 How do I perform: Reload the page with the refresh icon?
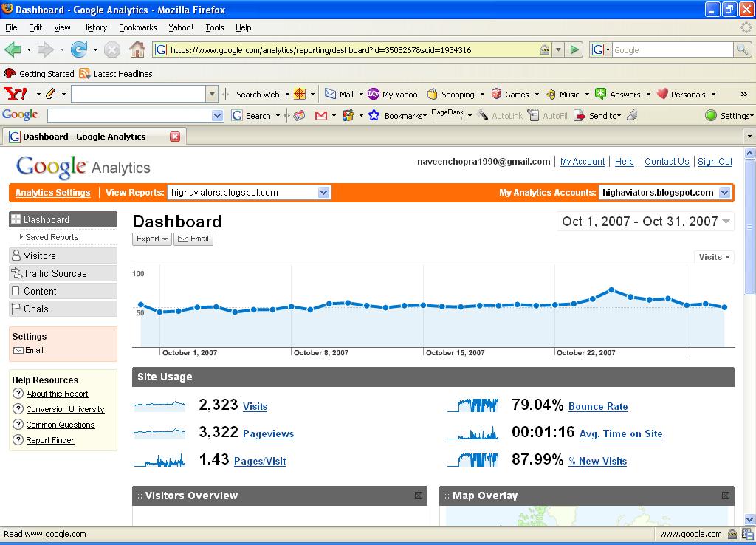(x=79, y=49)
